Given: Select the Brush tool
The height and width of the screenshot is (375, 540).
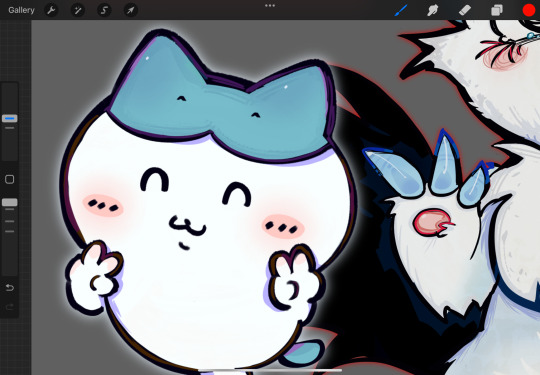Looking at the screenshot, I should coord(401,10).
